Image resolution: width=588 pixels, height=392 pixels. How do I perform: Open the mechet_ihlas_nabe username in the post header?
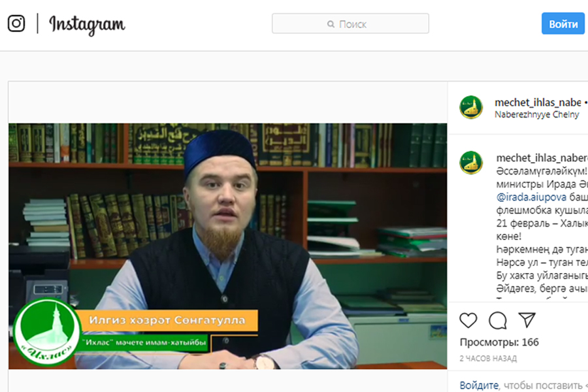point(538,102)
